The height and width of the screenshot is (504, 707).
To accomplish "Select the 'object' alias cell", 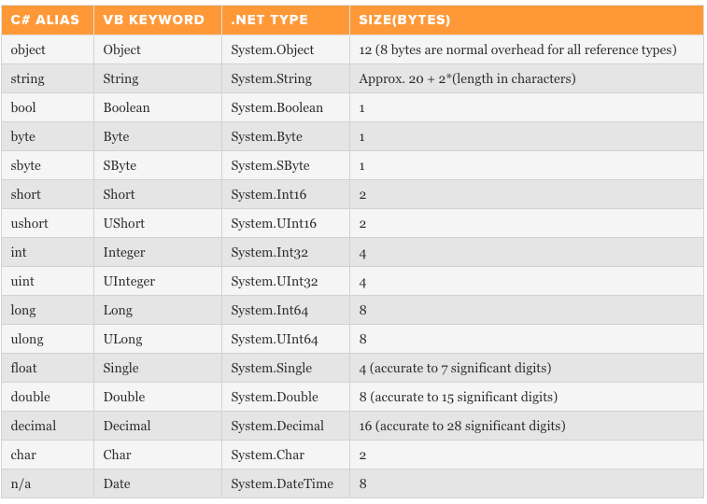I will coord(28,49).
